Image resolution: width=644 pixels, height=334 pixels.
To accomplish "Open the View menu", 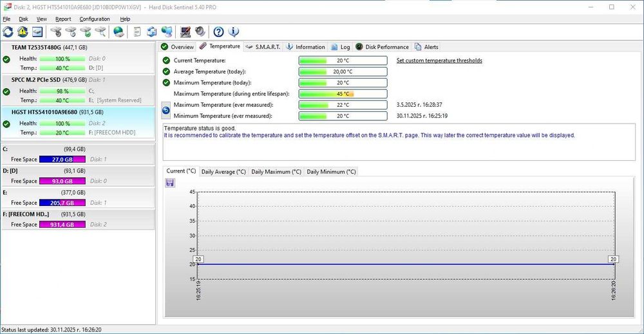I will point(41,19).
